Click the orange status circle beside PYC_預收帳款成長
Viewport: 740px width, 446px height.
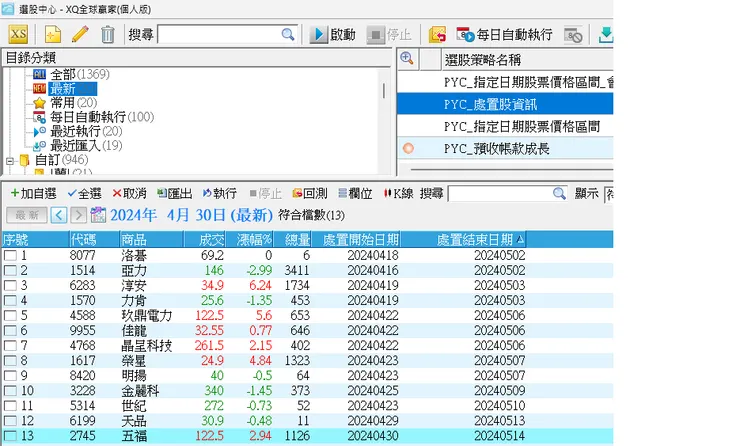(x=408, y=148)
